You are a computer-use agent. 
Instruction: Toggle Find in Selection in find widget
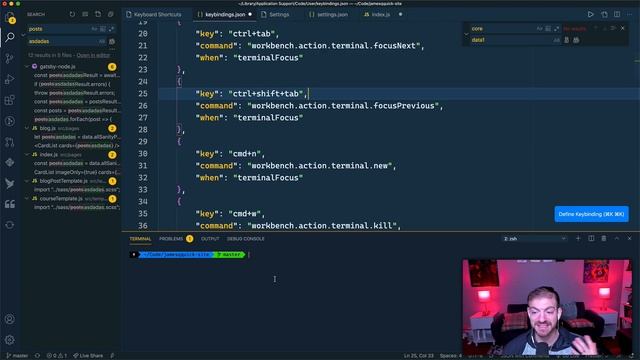click(x=613, y=28)
